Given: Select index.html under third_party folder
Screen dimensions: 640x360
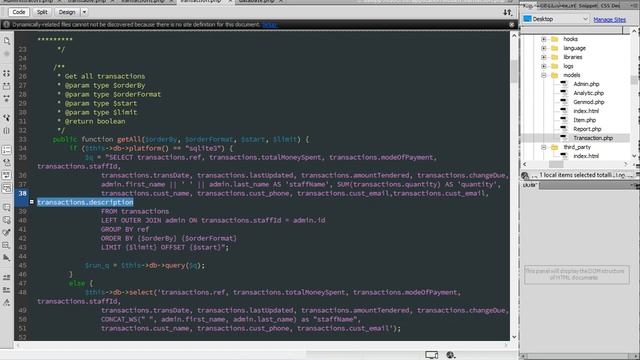Looking at the screenshot, I should pyautogui.click(x=586, y=156).
